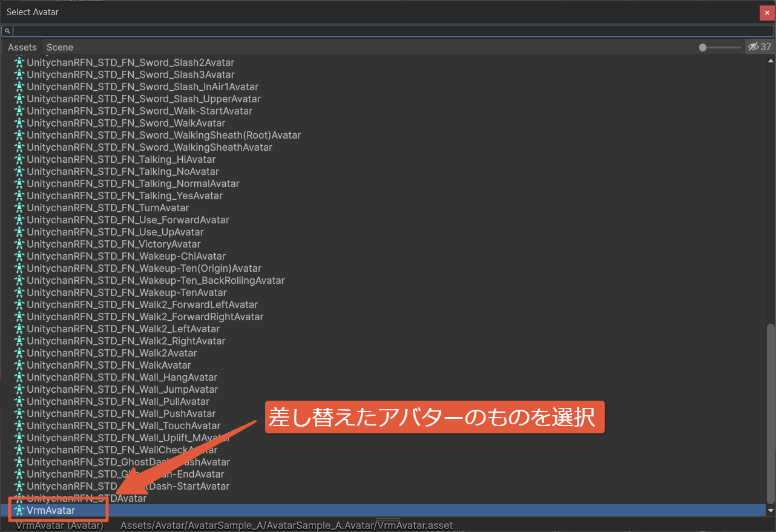
Task: Click the avatar icon beside UnitychanRFN_STD_FN_Talking_HiAvatar
Action: click(x=19, y=159)
